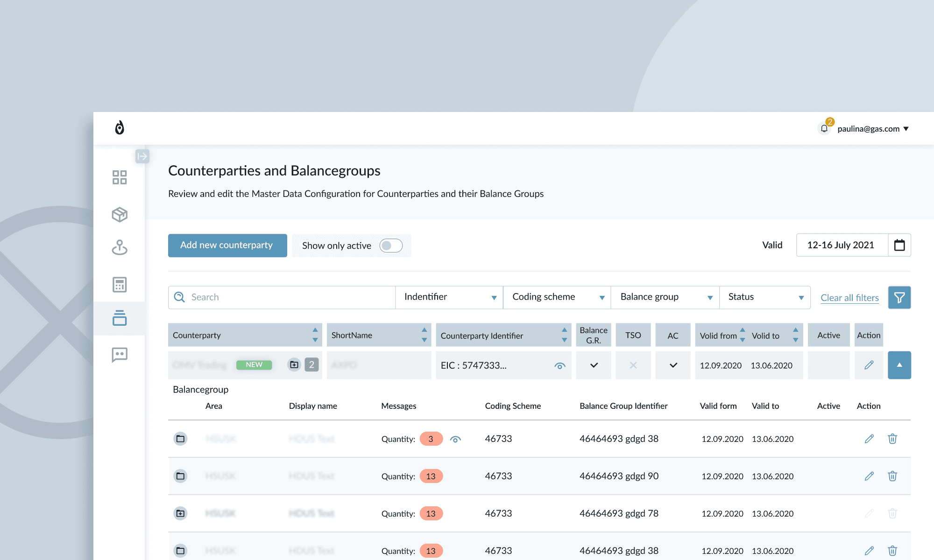Open the calendar picker icon
934x560 pixels.
(x=899, y=245)
